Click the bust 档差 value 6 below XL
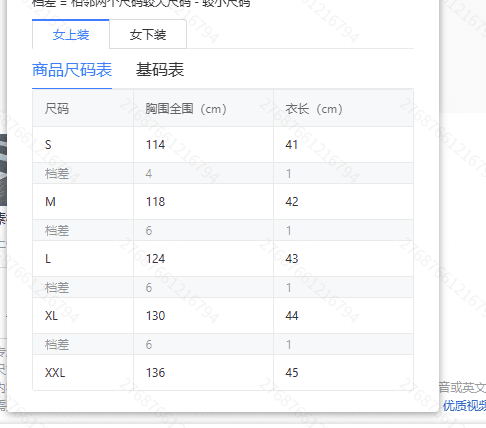486x428 pixels. 149,345
